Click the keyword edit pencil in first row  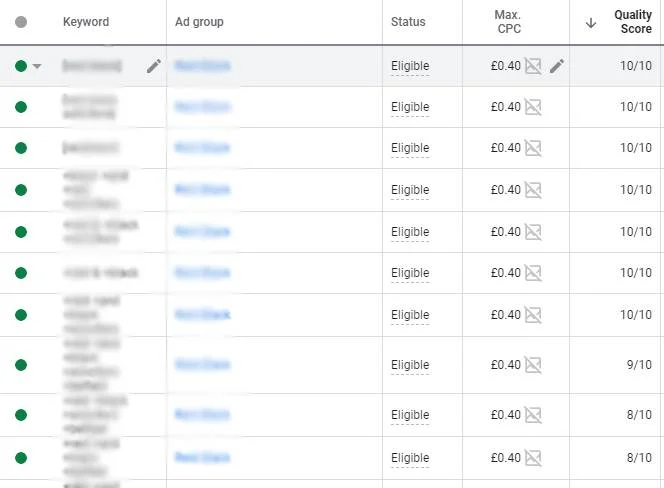coord(153,66)
